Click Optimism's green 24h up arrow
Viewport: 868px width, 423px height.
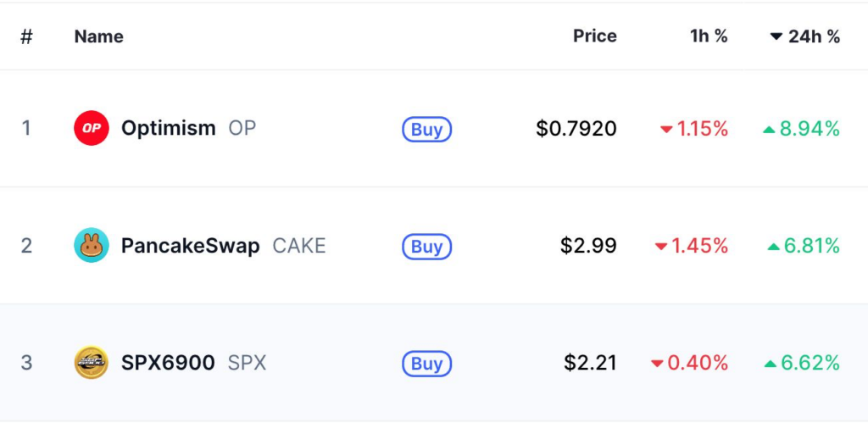coord(769,130)
